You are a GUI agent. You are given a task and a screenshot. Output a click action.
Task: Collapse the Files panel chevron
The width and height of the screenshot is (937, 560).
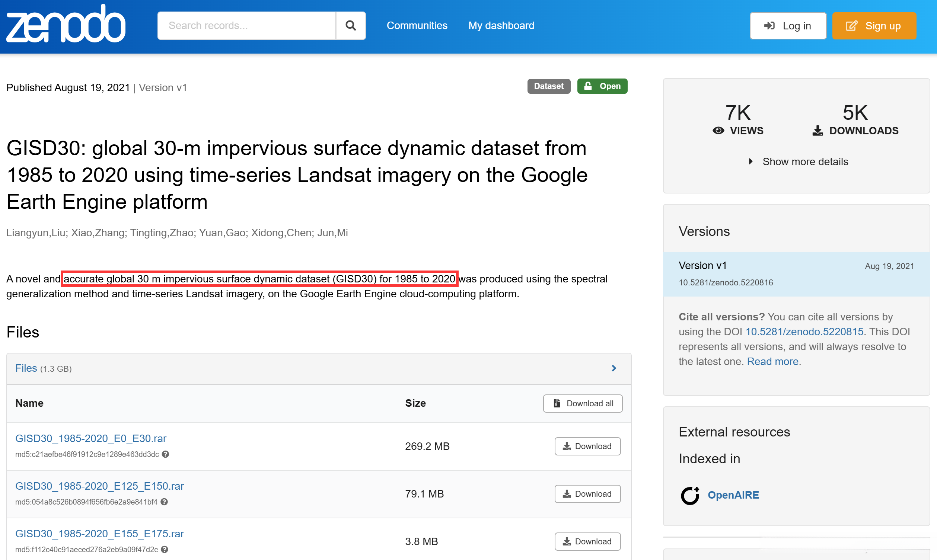pyautogui.click(x=613, y=368)
